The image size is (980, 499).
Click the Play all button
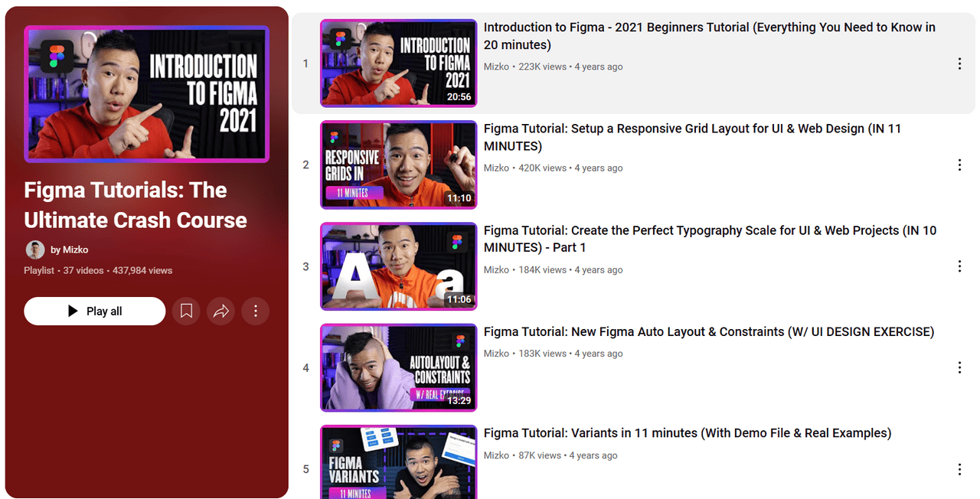pos(95,311)
